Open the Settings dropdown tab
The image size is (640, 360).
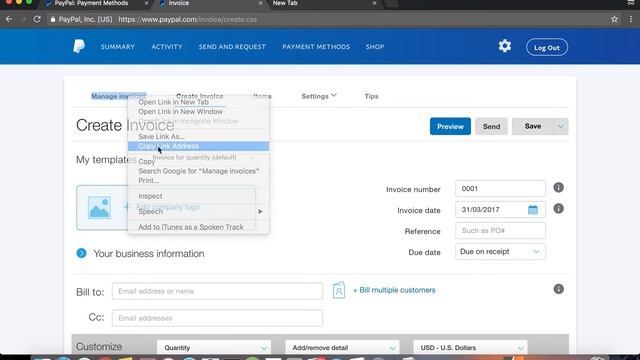coord(319,96)
